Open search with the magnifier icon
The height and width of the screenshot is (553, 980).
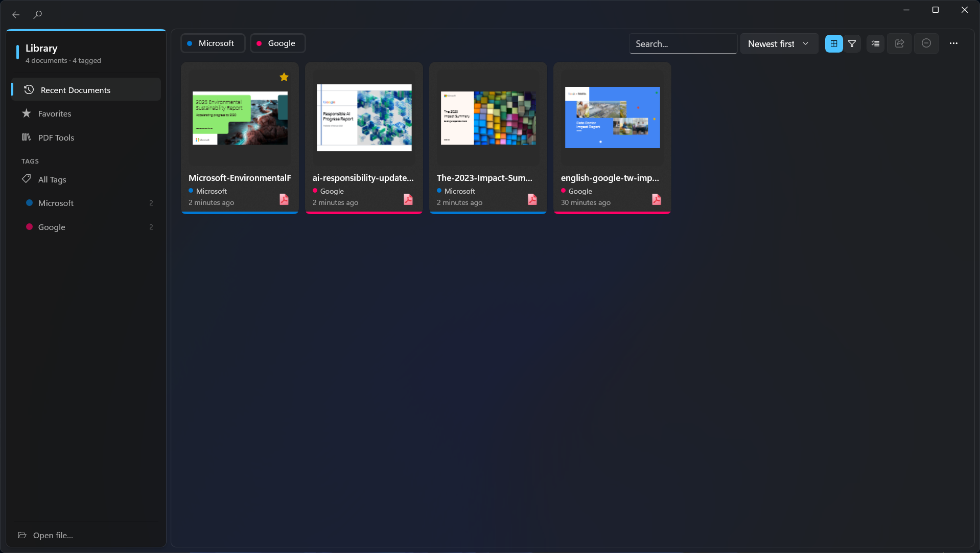click(x=38, y=15)
